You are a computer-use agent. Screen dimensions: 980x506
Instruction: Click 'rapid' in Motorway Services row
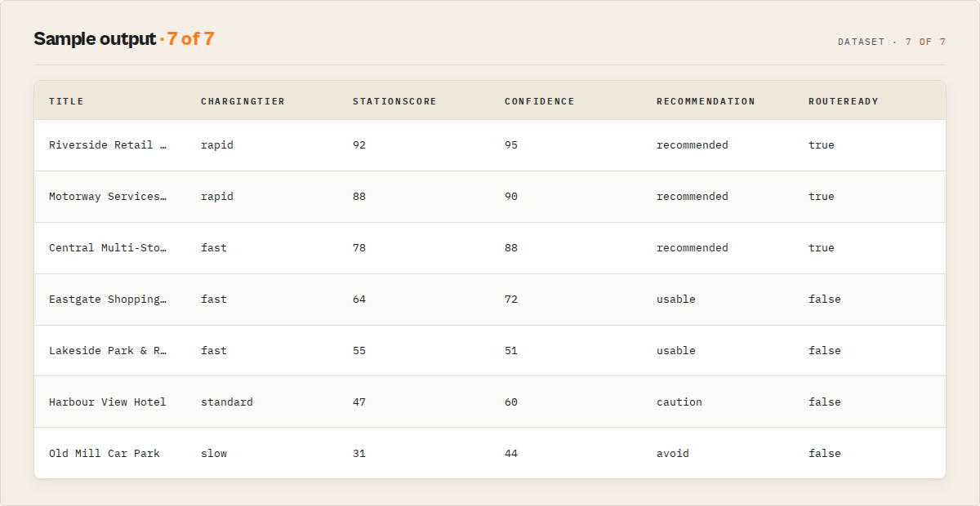(x=217, y=197)
